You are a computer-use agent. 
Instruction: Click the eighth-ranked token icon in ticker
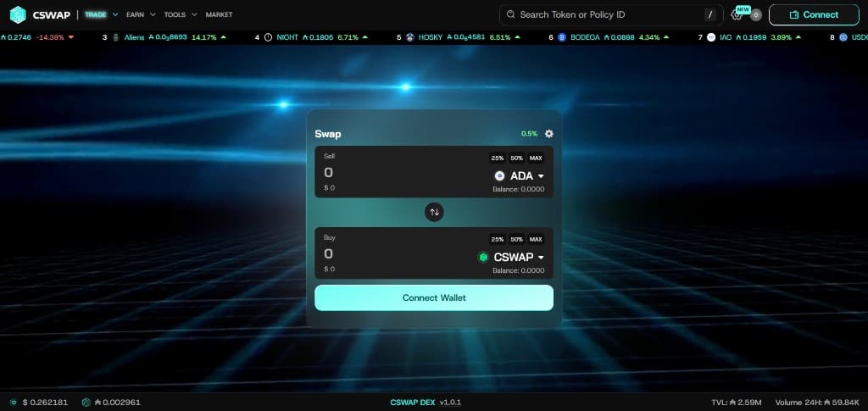pyautogui.click(x=843, y=37)
